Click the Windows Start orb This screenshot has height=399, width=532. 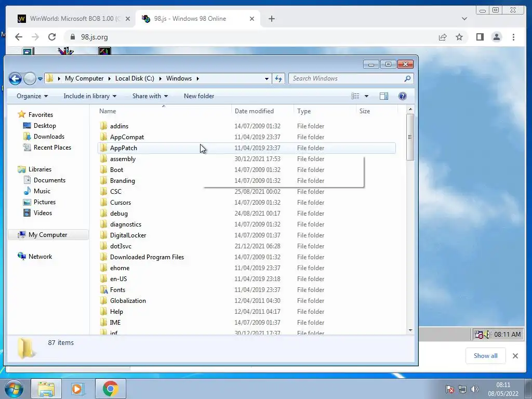click(14, 389)
